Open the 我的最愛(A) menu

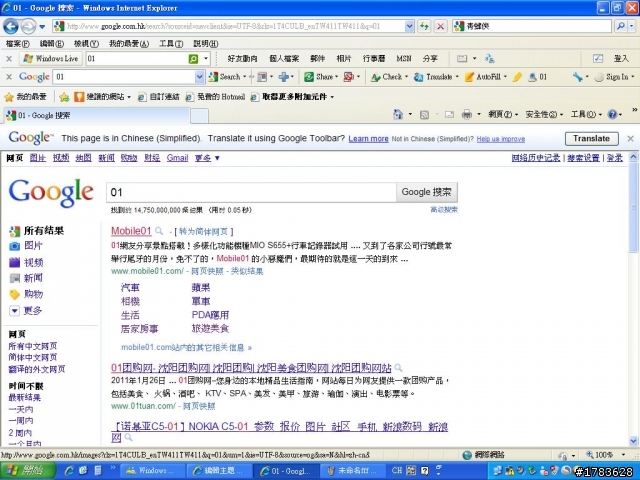[x=129, y=43]
